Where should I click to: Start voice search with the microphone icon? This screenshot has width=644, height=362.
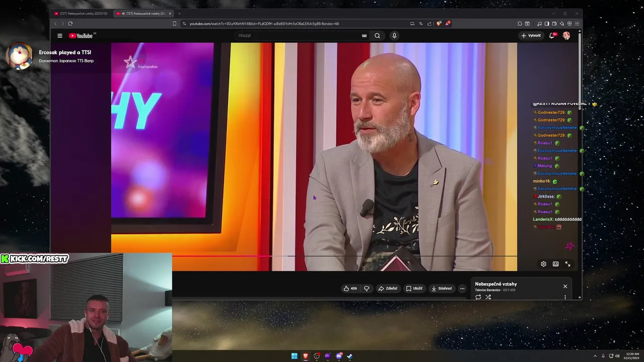coord(394,36)
